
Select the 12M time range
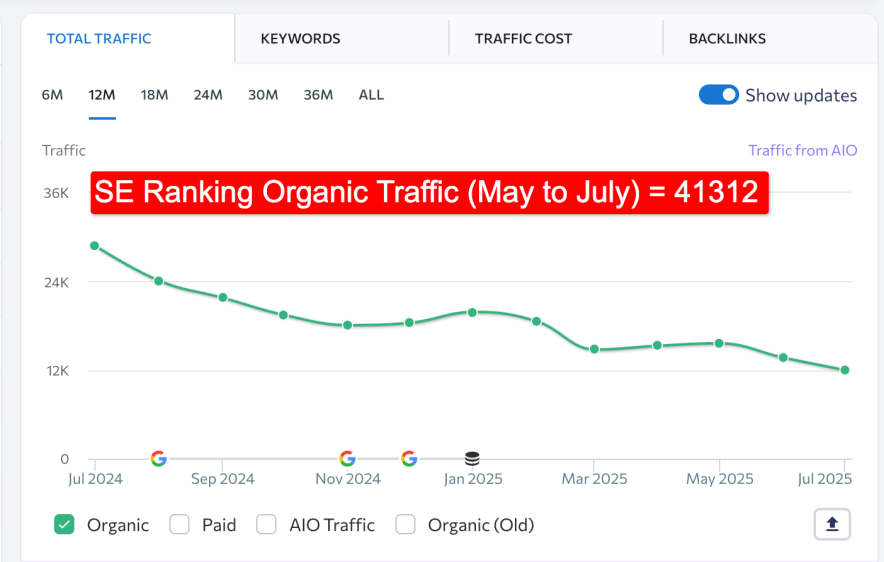[x=102, y=95]
